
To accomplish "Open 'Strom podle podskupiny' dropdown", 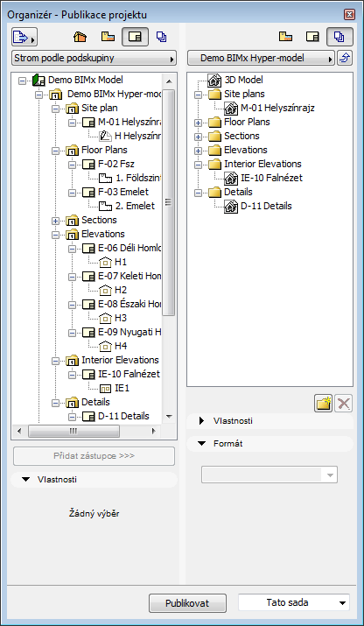I will pos(94,59).
